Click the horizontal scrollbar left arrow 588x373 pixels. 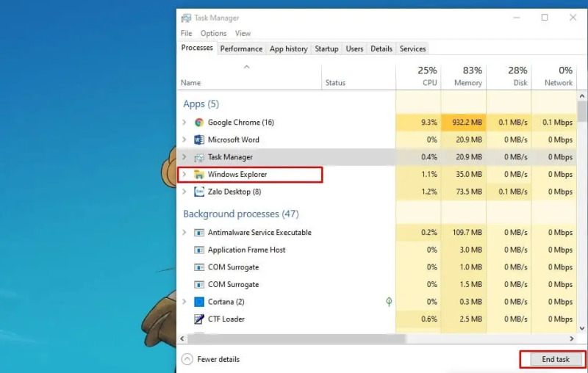tap(182, 338)
